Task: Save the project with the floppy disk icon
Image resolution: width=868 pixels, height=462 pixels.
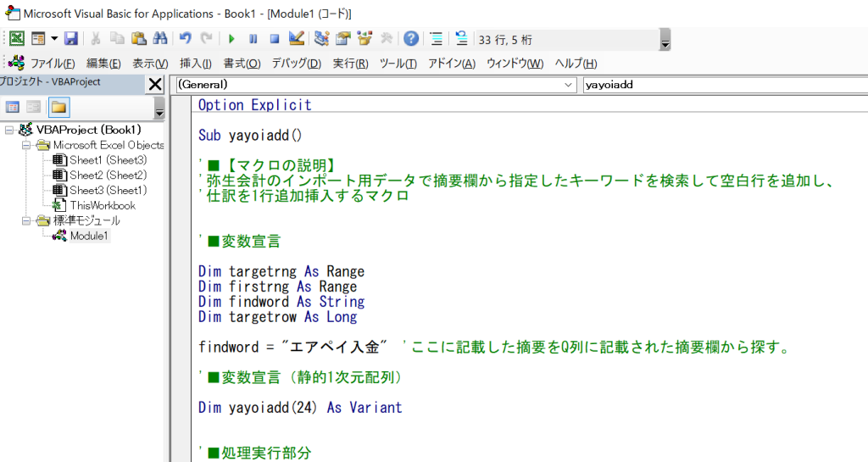Action: pyautogui.click(x=71, y=38)
